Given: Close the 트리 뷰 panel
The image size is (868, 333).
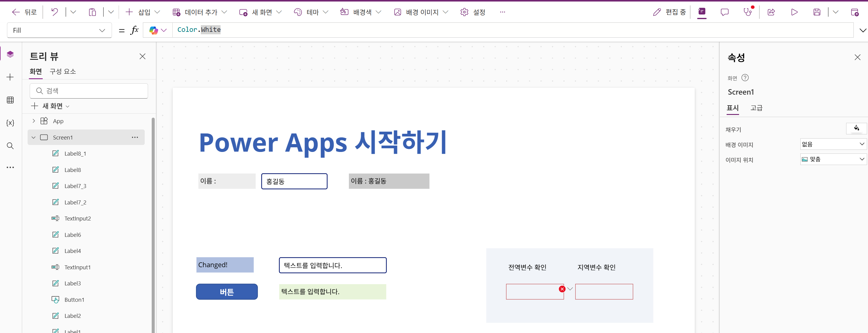Looking at the screenshot, I should (143, 56).
